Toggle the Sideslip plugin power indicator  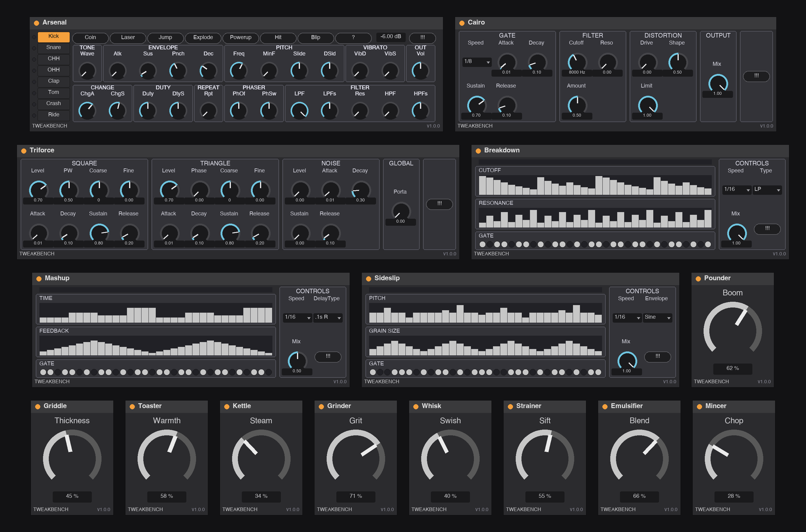pos(368,278)
